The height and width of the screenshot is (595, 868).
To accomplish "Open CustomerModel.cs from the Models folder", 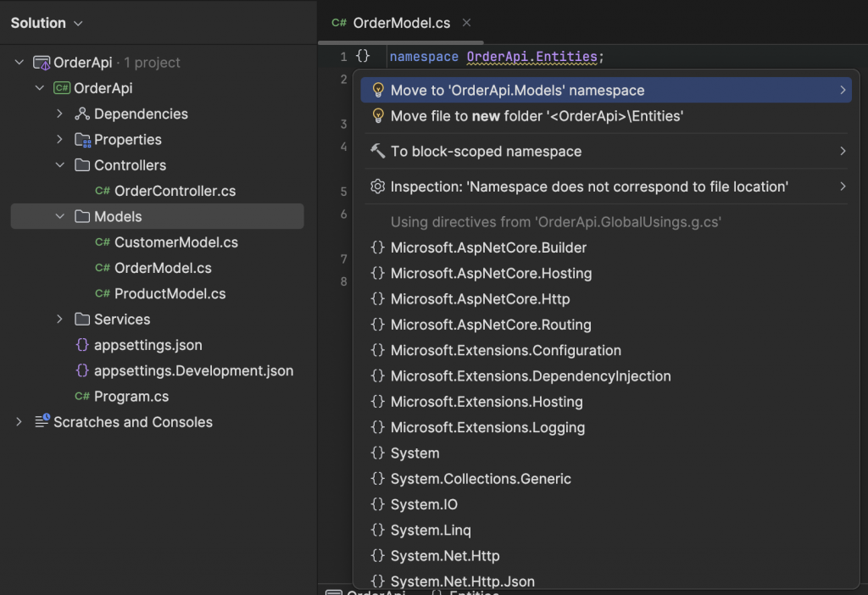I will tap(175, 242).
